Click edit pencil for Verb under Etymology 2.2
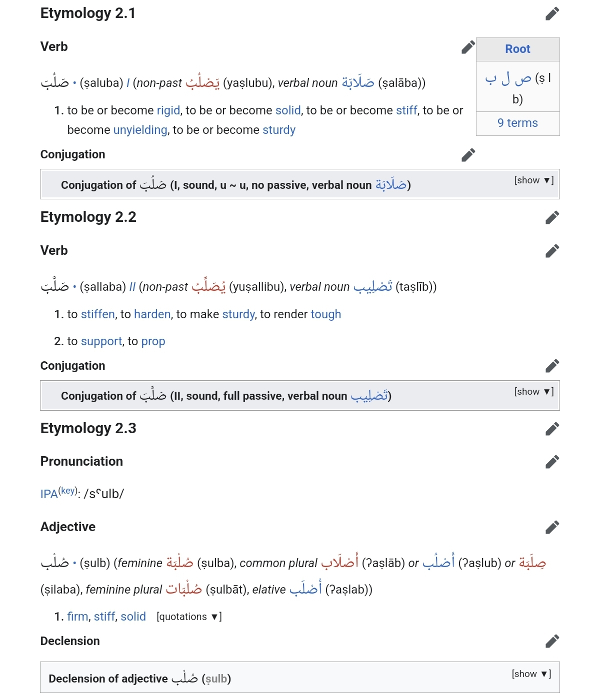Image resolution: width=600 pixels, height=700 pixels. click(552, 251)
